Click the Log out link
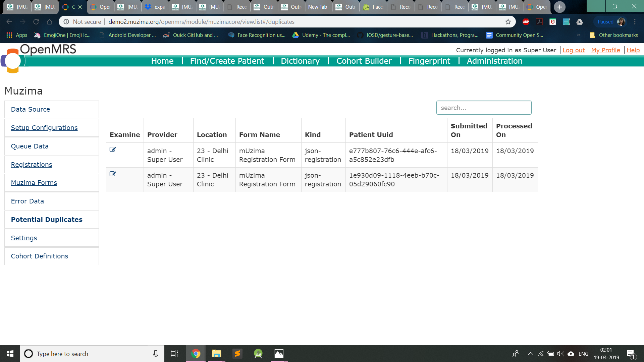The width and height of the screenshot is (644, 362). coord(574,50)
